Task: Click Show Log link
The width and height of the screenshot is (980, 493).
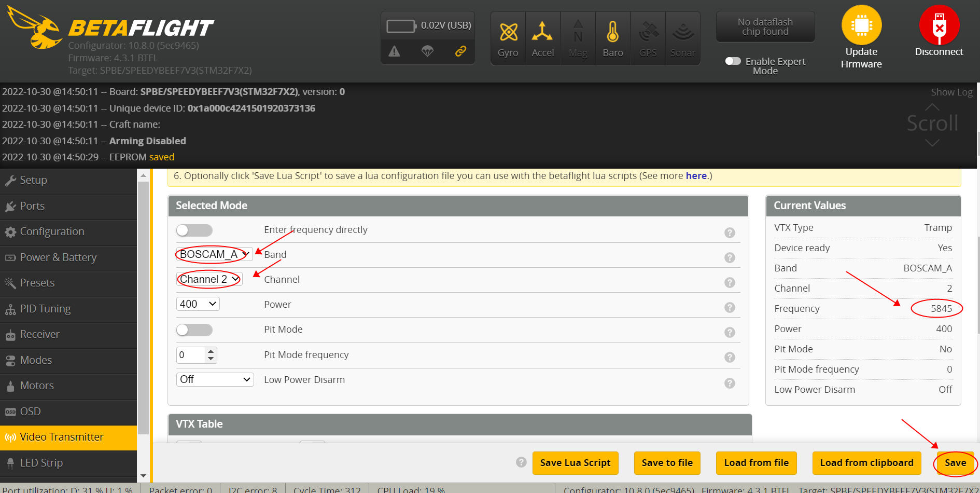Action: coord(951,92)
